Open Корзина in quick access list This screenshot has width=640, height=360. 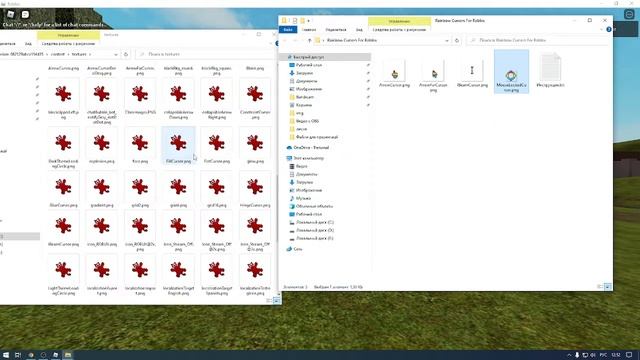tap(300, 105)
